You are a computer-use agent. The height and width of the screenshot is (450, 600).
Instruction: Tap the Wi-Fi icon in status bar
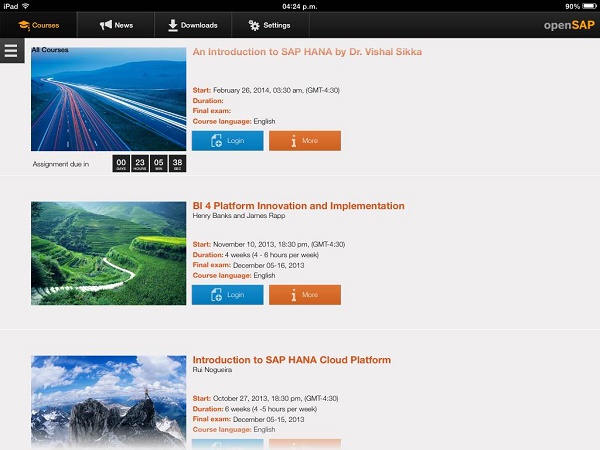(x=26, y=6)
